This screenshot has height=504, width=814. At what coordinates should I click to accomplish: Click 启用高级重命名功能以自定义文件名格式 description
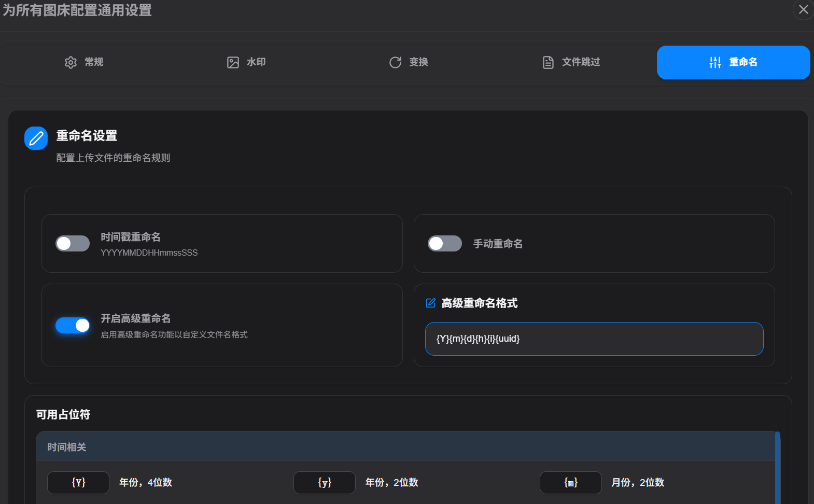point(174,334)
